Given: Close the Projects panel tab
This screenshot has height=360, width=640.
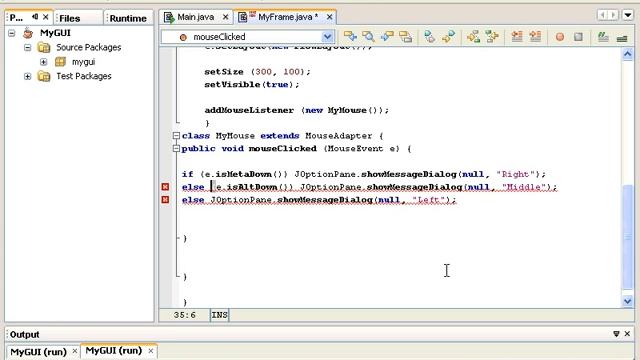Looking at the screenshot, I should 46,17.
